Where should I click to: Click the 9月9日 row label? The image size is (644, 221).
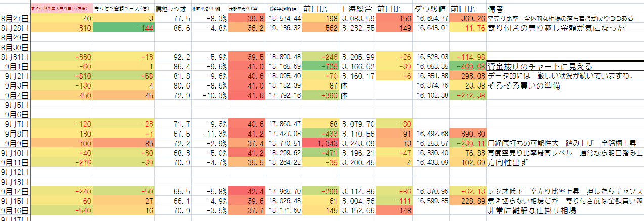point(15,143)
